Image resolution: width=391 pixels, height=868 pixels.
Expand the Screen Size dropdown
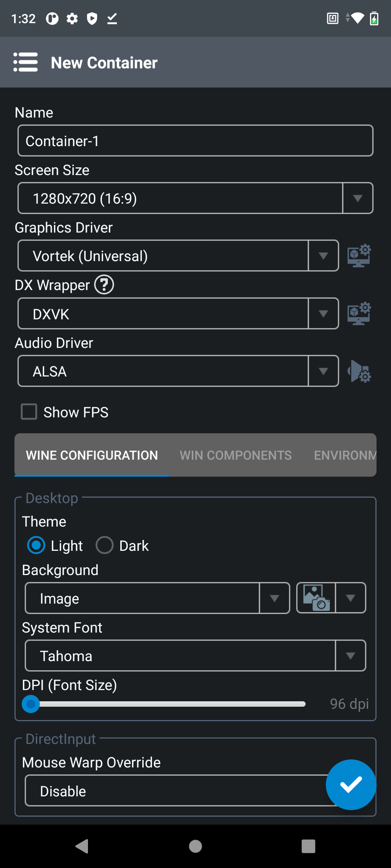(x=195, y=198)
